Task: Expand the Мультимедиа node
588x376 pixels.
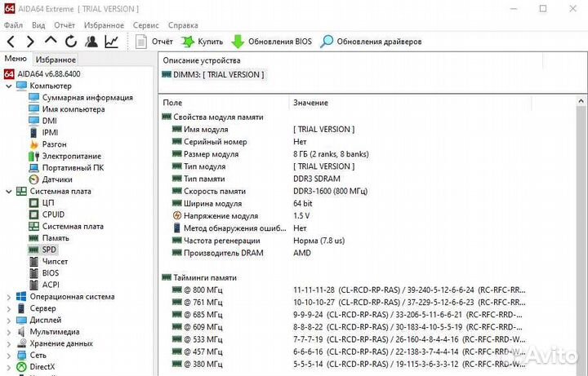Action: (9, 332)
